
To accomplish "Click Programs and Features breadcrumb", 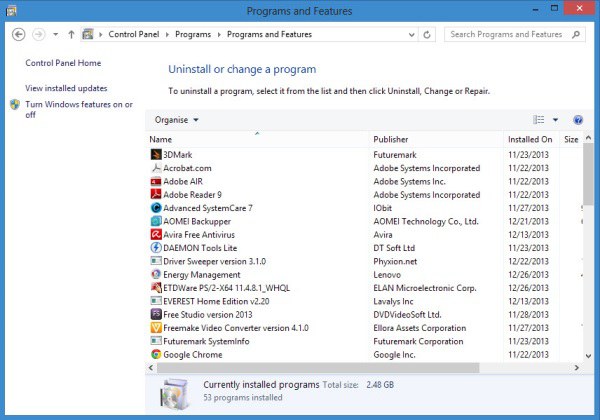I will (269, 34).
